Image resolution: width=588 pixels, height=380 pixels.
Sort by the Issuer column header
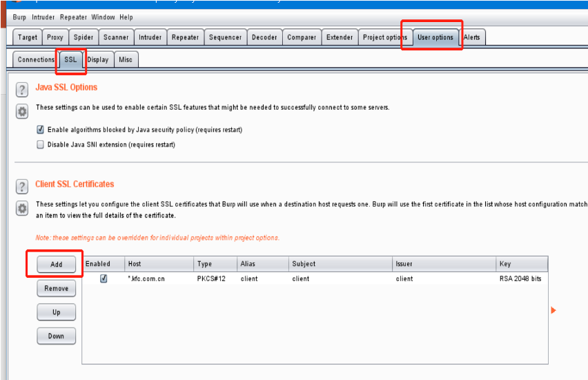(x=444, y=264)
